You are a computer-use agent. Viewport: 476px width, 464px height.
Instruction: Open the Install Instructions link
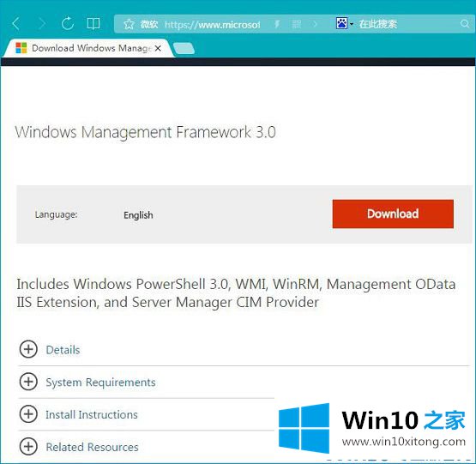pos(92,414)
